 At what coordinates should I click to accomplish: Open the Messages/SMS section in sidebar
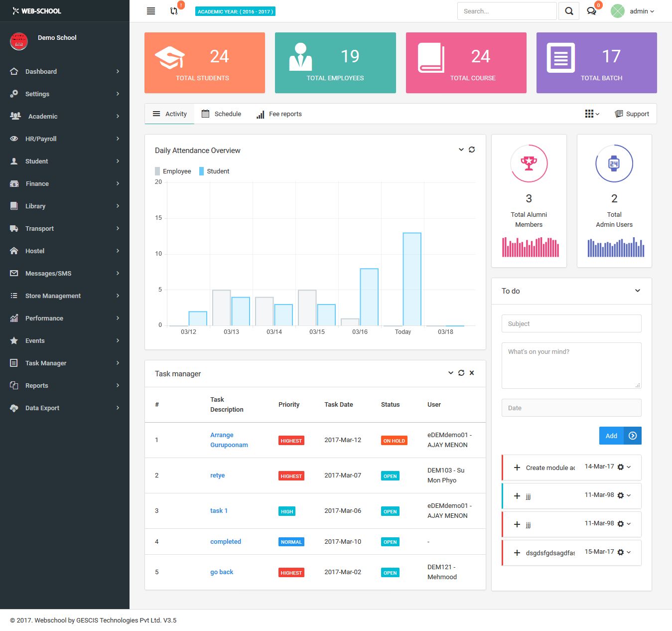[48, 273]
